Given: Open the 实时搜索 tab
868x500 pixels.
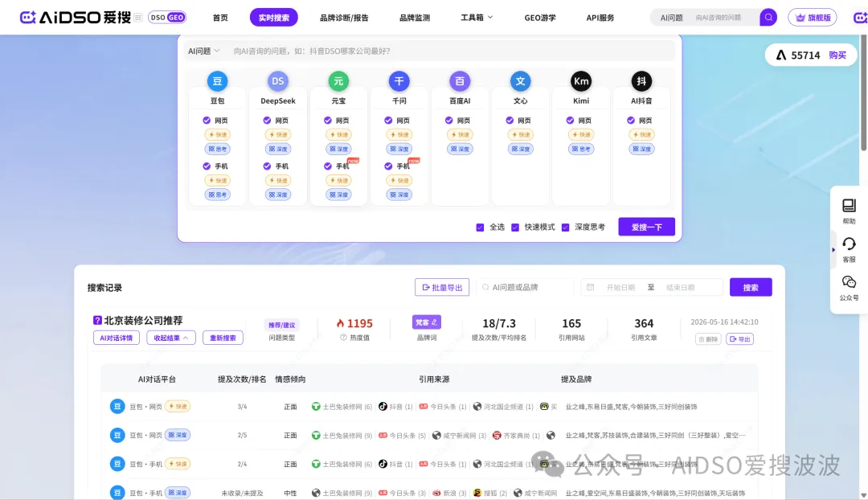Looking at the screenshot, I should coord(273,18).
